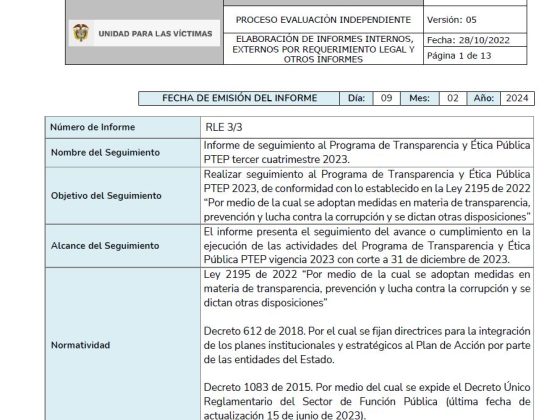Image resolution: width=560 pixels, height=420 pixels.
Task: Click the 'FECHA DE EMISIÓN DEL INFORME' label
Action: (x=239, y=98)
